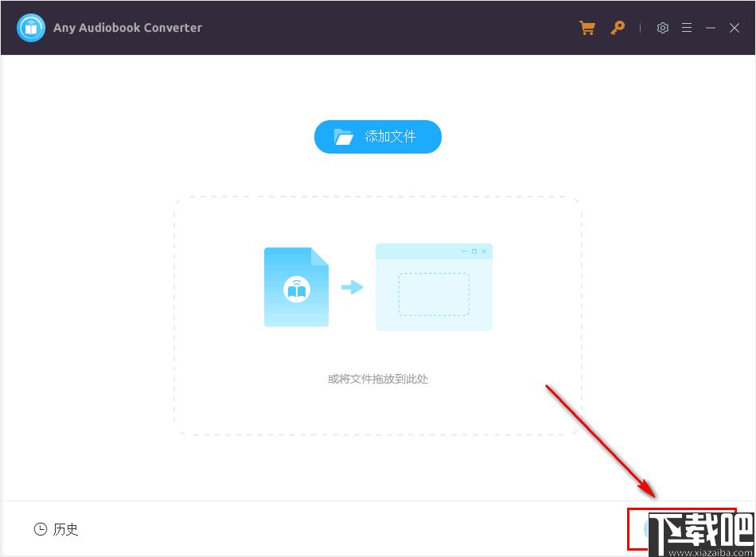Click the key registration icon

[x=618, y=28]
